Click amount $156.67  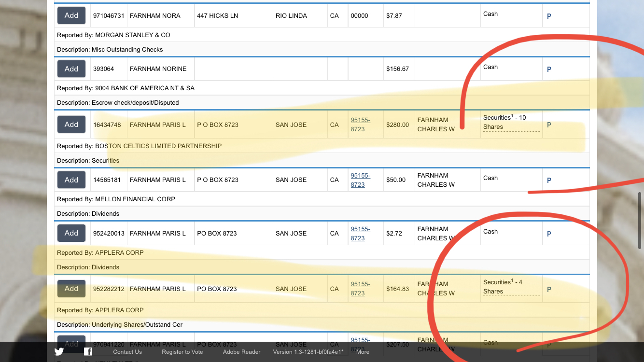coord(397,69)
